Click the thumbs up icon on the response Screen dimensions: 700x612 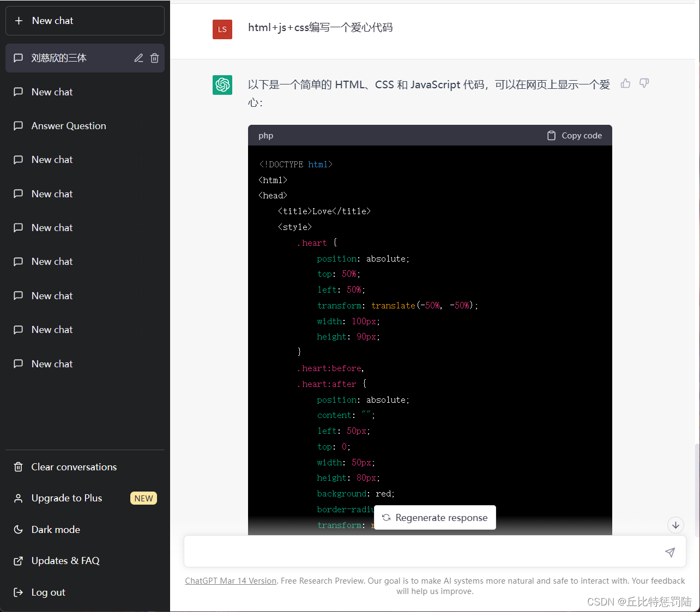(x=625, y=83)
